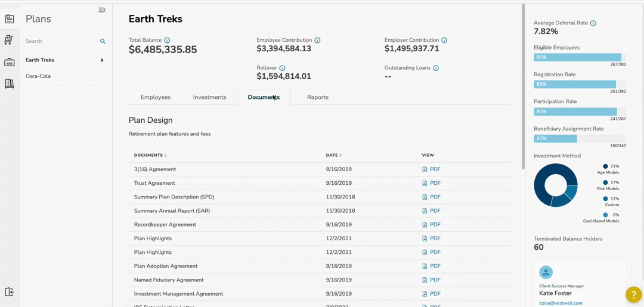Click the Age Models legend color dot

point(605,166)
